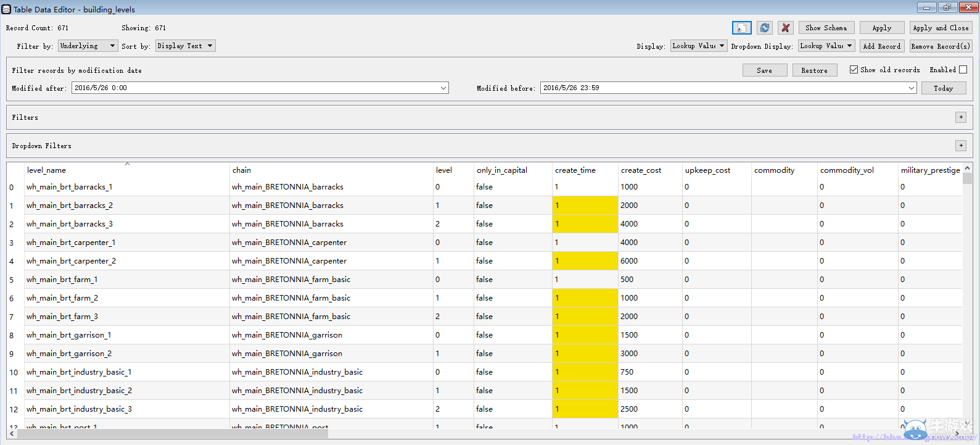Click level value in wh_main_brt_barracks_3 row
Viewport: 980px width, 445px height.
[x=453, y=224]
